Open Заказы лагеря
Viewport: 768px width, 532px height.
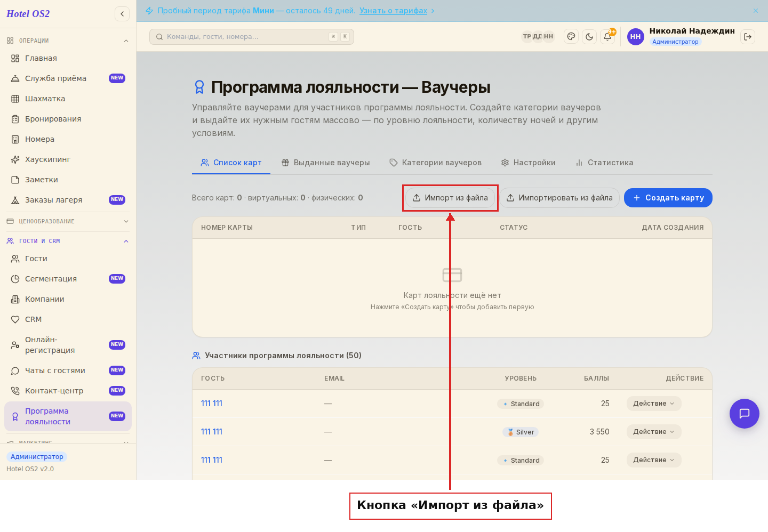[68, 200]
